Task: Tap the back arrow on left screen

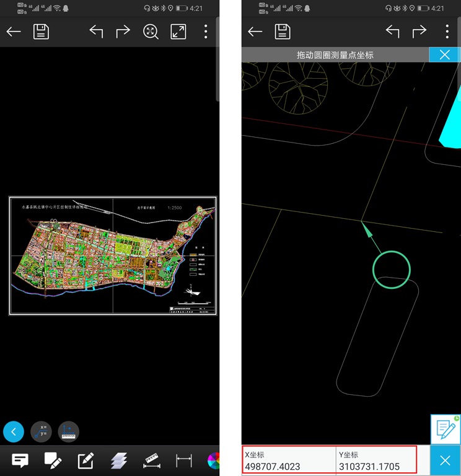Action: (14, 32)
